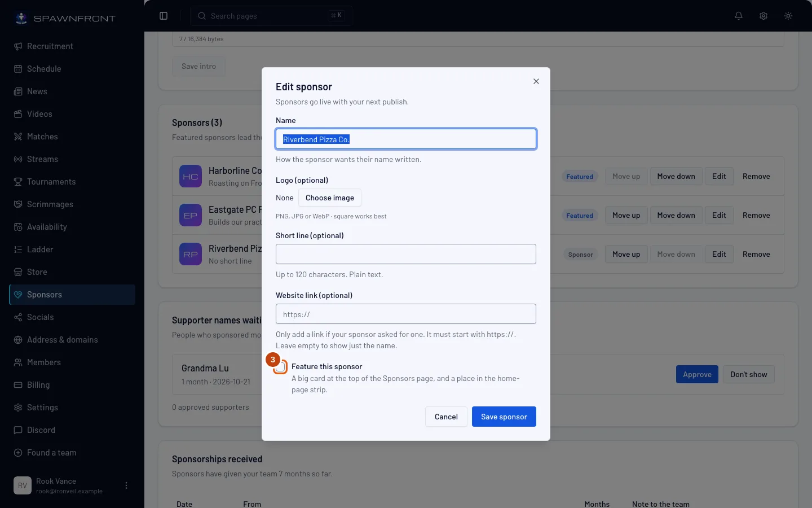Image resolution: width=812 pixels, height=508 pixels.
Task: Open Rook Vance account options menu
Action: click(126, 485)
